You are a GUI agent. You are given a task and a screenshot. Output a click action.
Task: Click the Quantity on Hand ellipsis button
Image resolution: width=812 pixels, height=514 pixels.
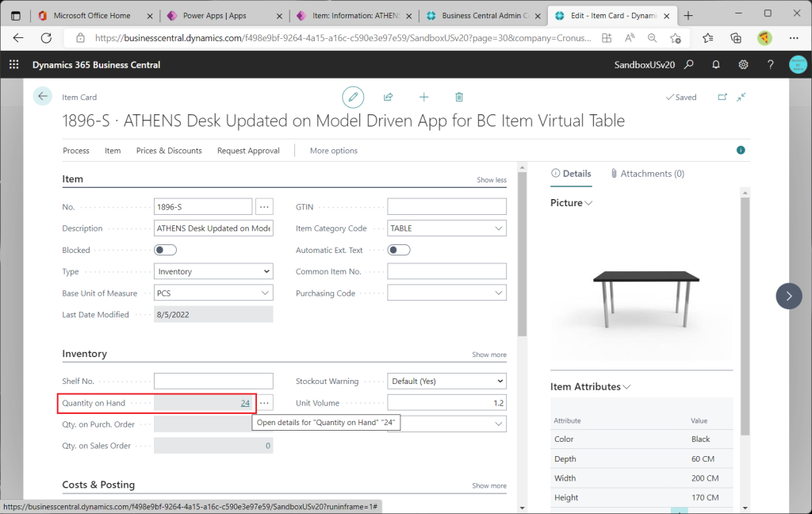pyautogui.click(x=264, y=403)
